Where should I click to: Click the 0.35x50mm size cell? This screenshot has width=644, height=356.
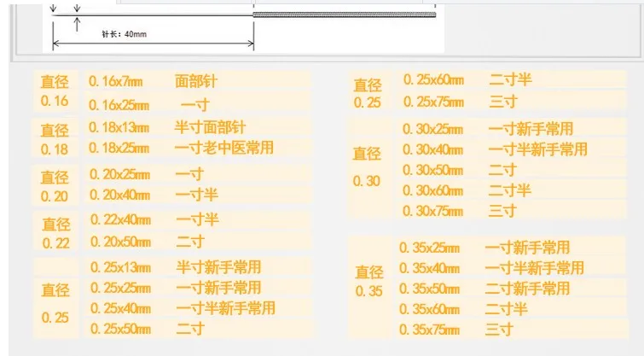pyautogui.click(x=429, y=289)
